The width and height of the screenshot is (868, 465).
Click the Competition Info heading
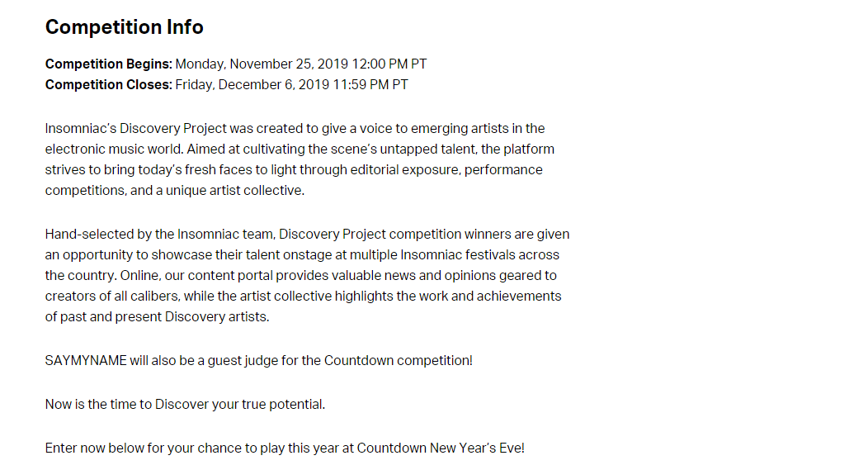(124, 27)
